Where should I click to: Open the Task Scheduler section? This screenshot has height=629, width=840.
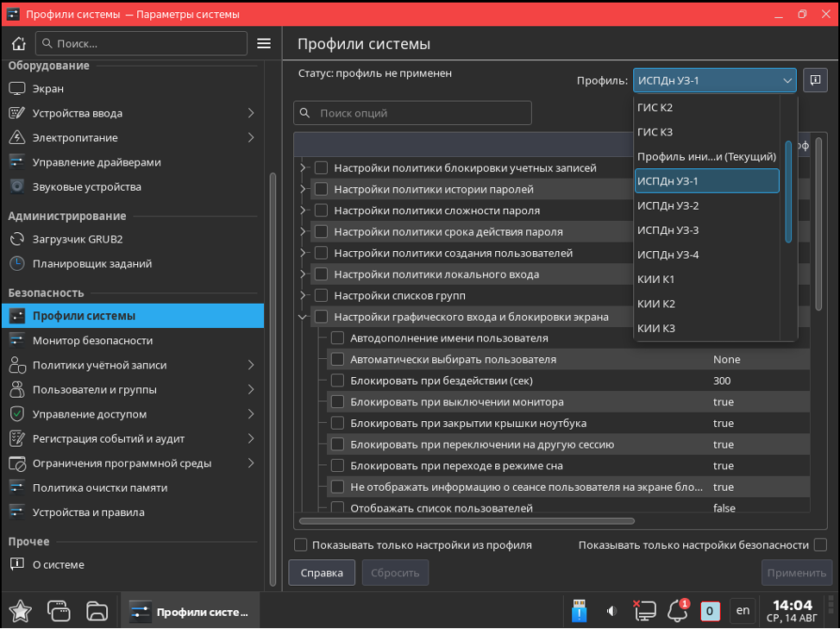click(91, 263)
